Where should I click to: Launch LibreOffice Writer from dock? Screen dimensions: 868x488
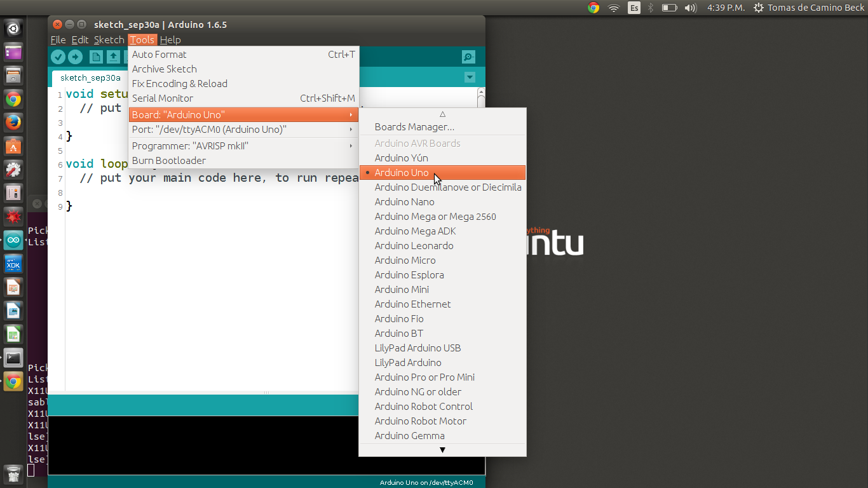coord(13,311)
